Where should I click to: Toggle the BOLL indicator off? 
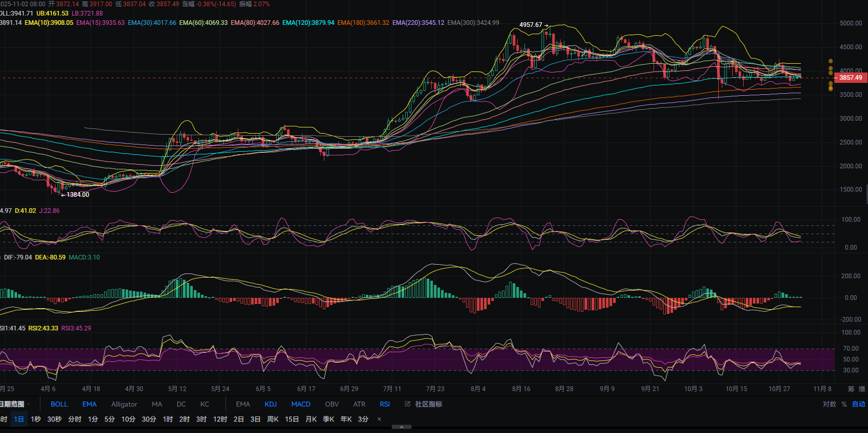[x=59, y=404]
